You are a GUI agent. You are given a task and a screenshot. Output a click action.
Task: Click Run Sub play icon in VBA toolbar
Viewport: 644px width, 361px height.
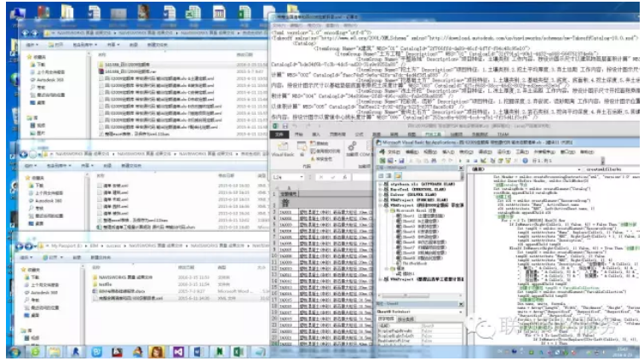[460, 161]
